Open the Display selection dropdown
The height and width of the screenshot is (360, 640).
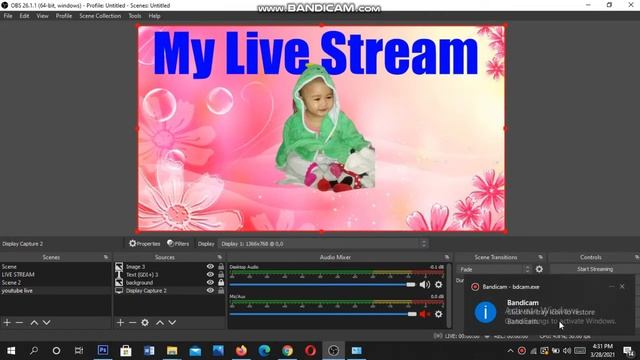click(323, 244)
